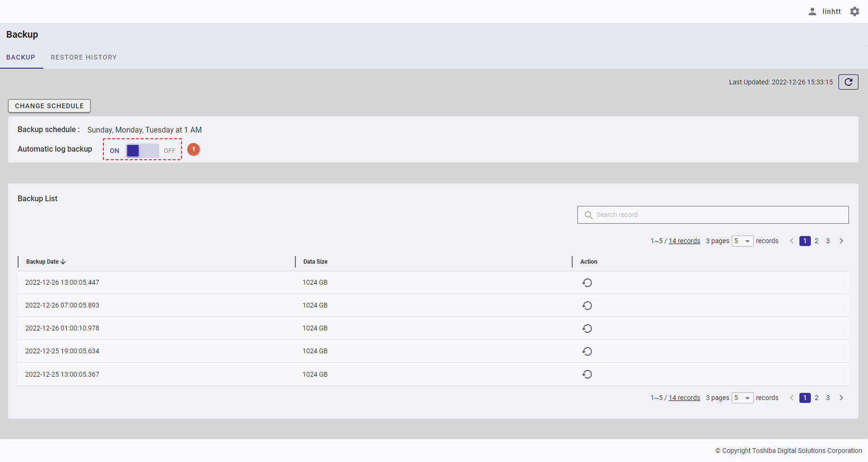Click the Search record input field

tap(713, 215)
